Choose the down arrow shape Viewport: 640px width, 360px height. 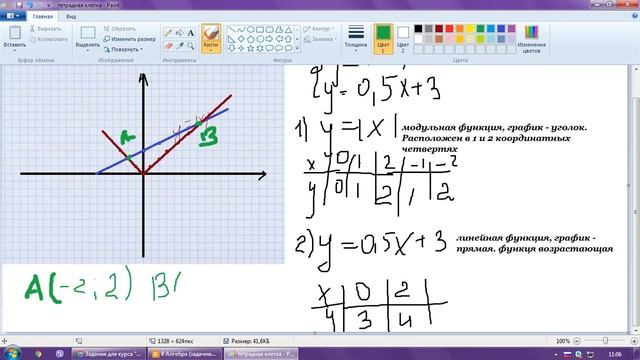pyautogui.click(x=231, y=48)
